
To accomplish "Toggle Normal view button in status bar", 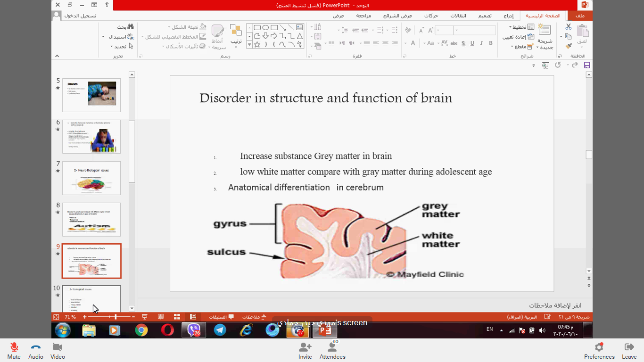I will [193, 317].
